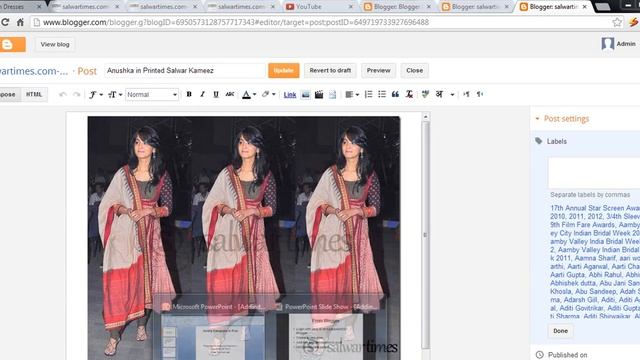Viewport: 640px width, 360px height.
Task: Click the browser reload icon
Action: point(5,22)
